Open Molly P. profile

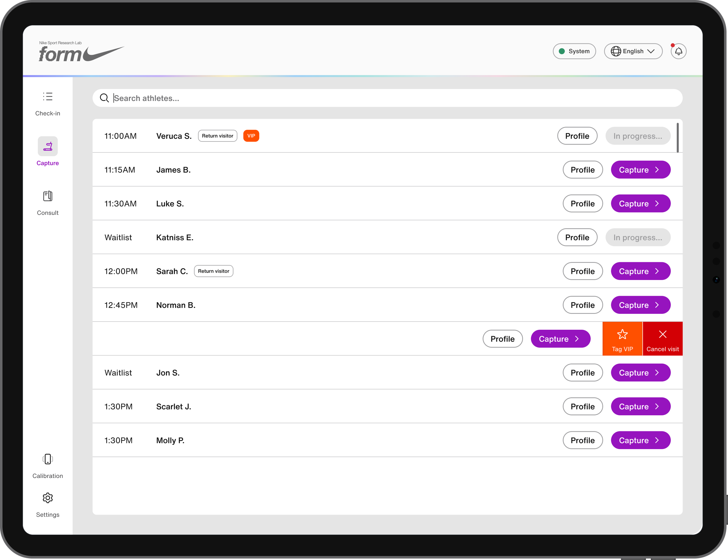coord(582,440)
